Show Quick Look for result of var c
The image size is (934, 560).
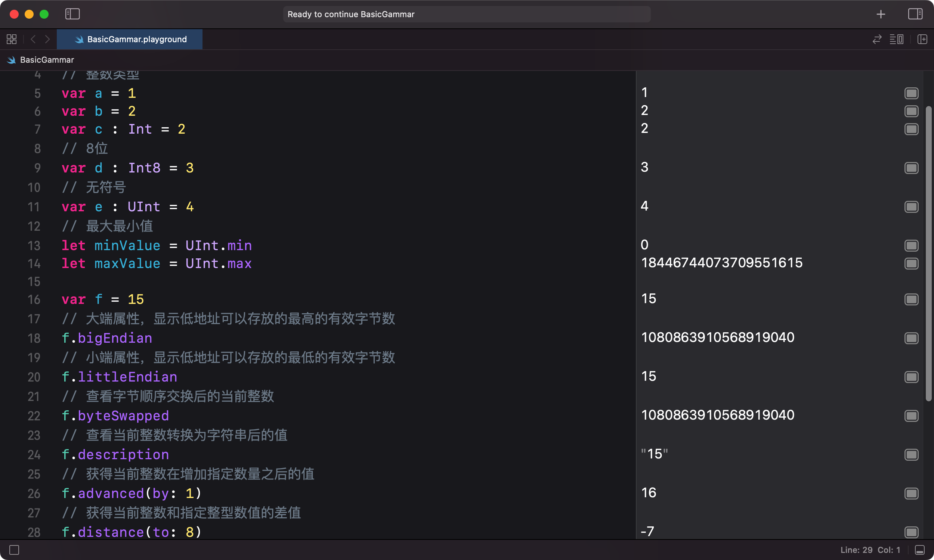(911, 129)
